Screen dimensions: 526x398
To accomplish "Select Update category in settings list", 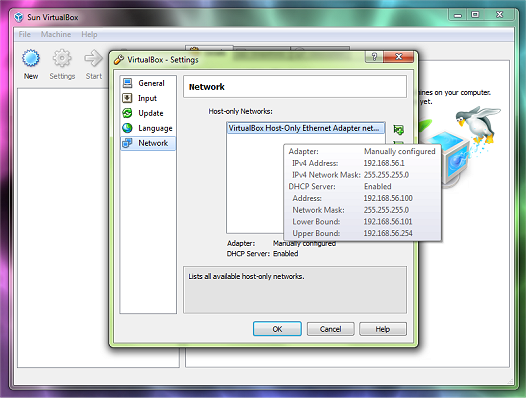I will 148,113.
